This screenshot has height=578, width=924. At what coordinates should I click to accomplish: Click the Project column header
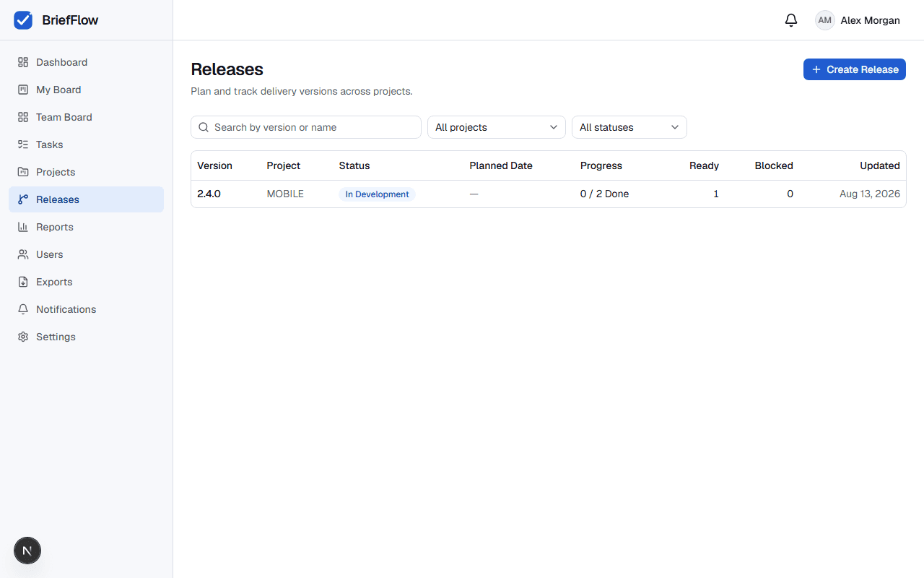coord(284,165)
